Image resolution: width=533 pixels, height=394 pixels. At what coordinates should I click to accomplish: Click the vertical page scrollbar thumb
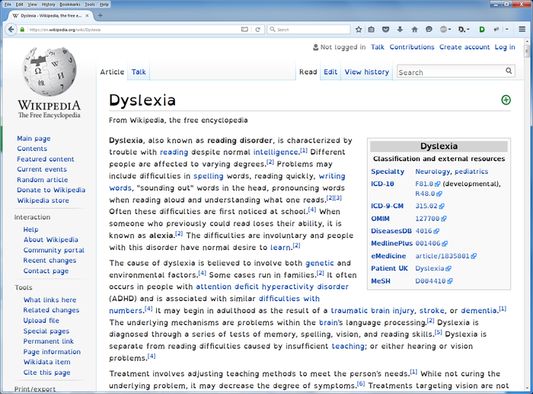click(527, 51)
